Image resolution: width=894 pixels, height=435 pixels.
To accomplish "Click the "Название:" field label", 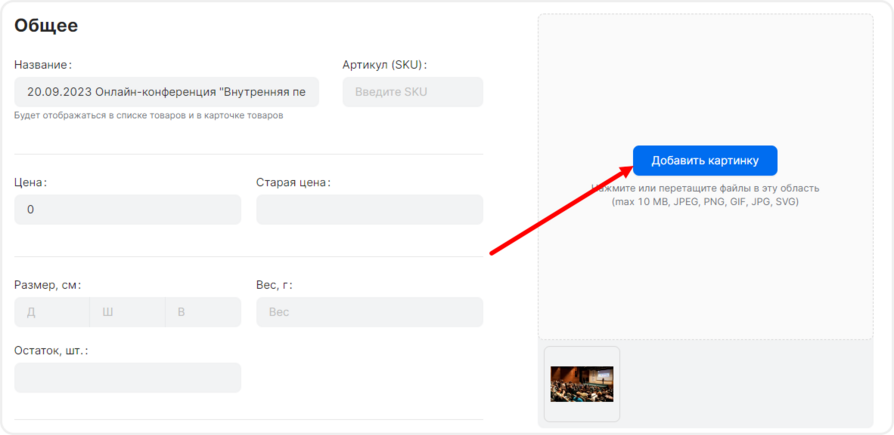I will click(43, 65).
